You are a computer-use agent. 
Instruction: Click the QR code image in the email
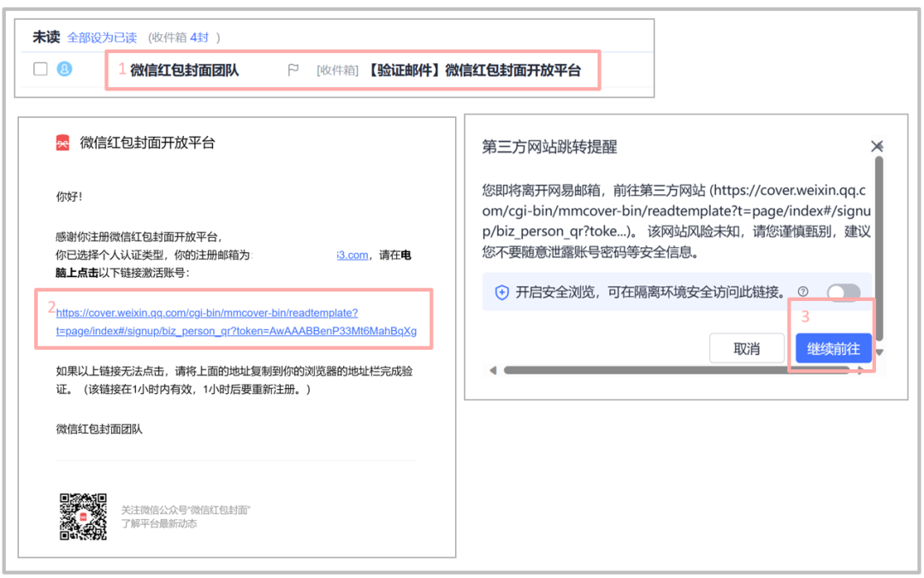click(83, 516)
